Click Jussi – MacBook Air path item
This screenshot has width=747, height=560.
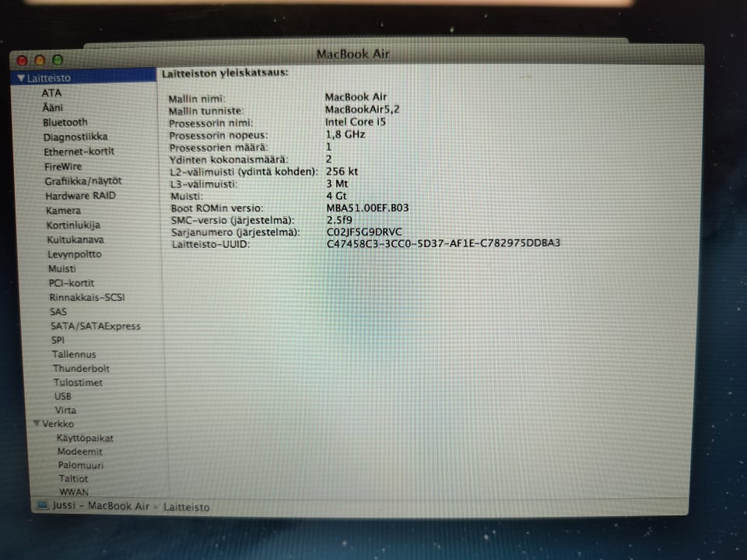100,506
